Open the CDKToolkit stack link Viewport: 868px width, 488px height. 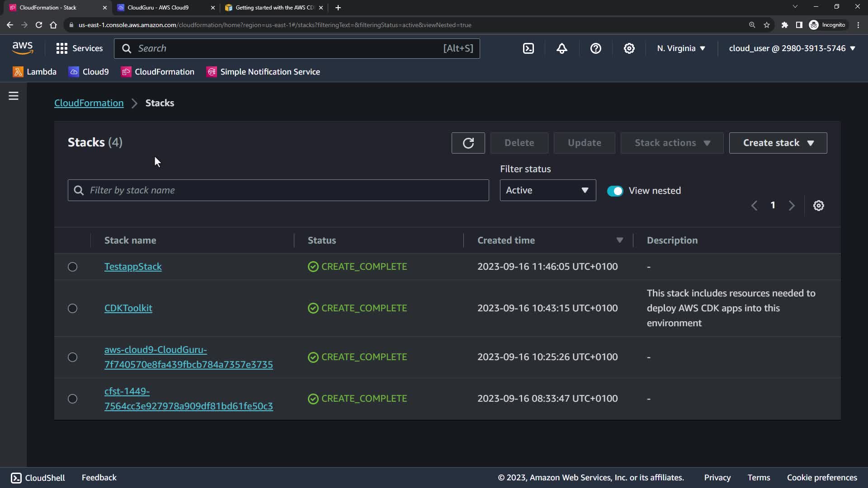coord(128,308)
